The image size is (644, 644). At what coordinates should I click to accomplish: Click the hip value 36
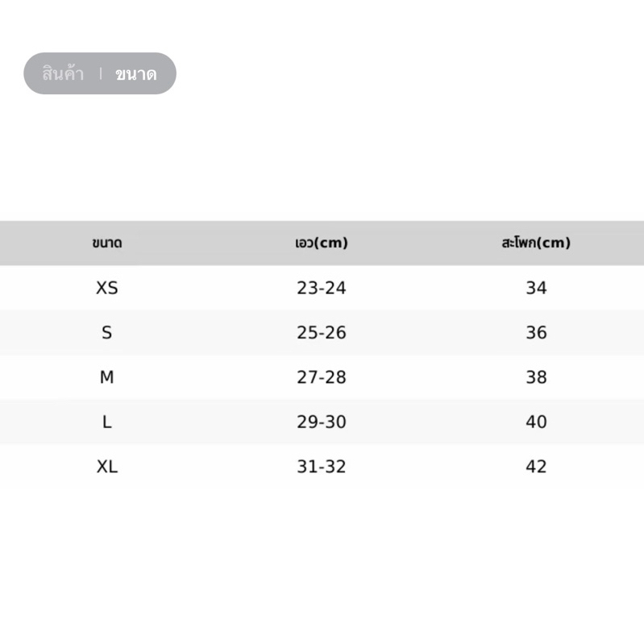(x=536, y=332)
